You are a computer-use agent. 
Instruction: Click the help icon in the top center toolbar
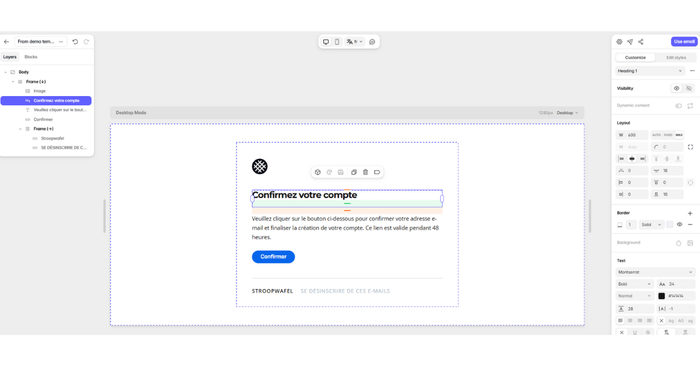(372, 42)
